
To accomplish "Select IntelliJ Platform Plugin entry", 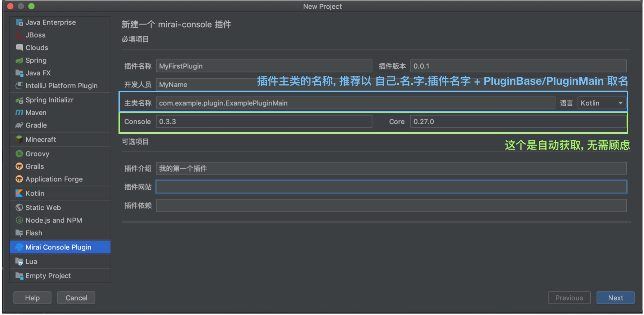I will tap(61, 86).
